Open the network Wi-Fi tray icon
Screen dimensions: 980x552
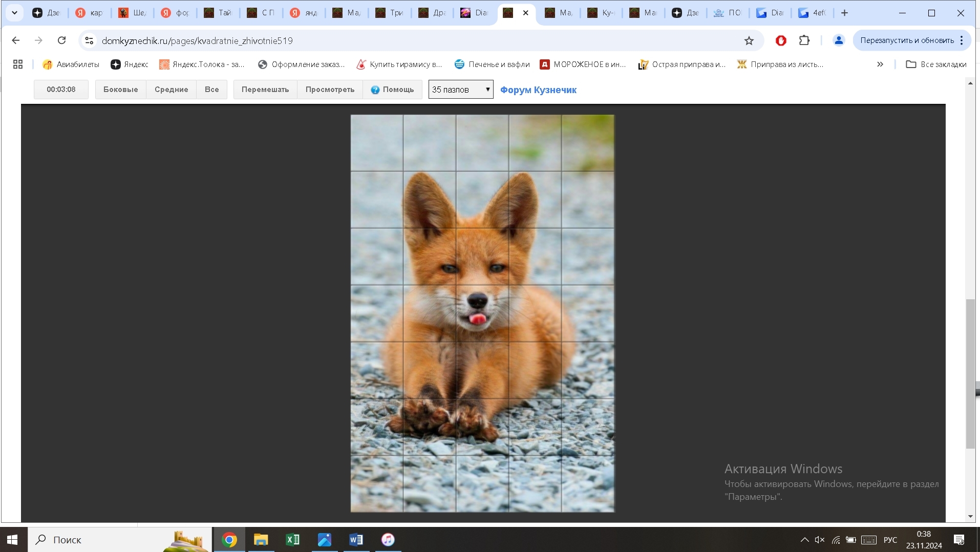(836, 540)
